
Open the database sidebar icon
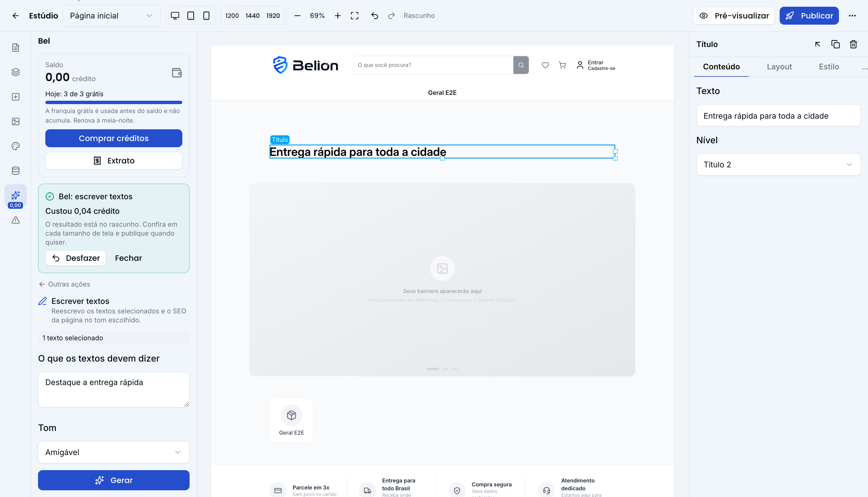tap(16, 170)
